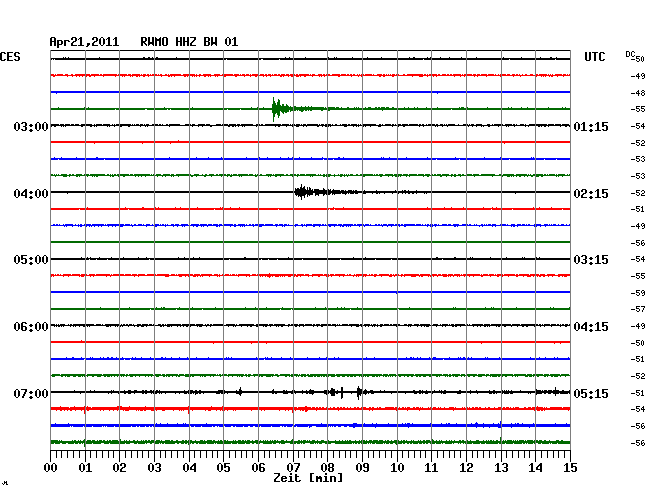Pick minute 09 on the time axis
650x494 pixels.
pyautogui.click(x=362, y=468)
